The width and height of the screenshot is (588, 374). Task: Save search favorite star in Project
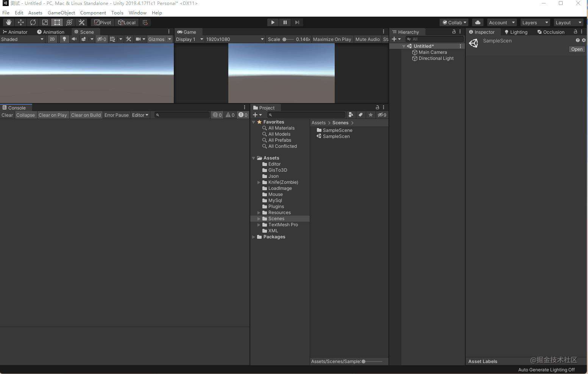371,115
